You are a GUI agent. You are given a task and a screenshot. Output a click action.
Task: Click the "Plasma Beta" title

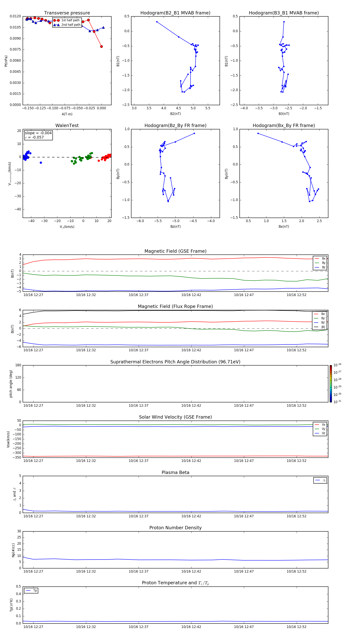click(175, 472)
